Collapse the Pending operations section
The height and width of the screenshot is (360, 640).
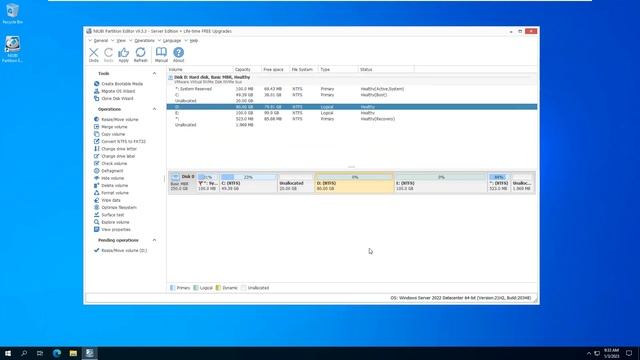click(154, 240)
